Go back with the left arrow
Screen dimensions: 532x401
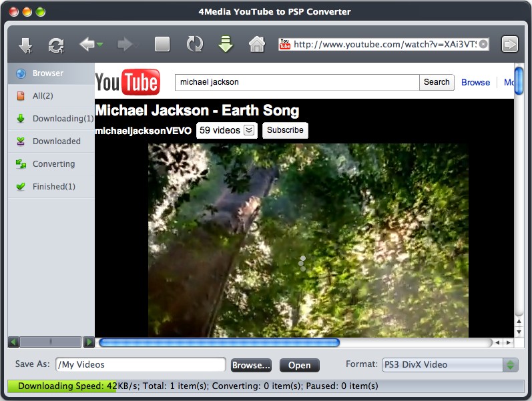[x=87, y=45]
